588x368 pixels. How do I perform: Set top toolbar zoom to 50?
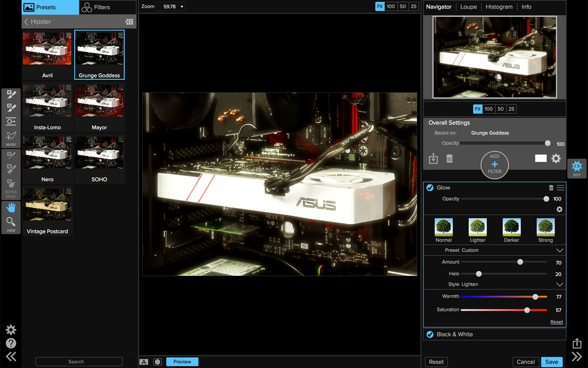(403, 7)
